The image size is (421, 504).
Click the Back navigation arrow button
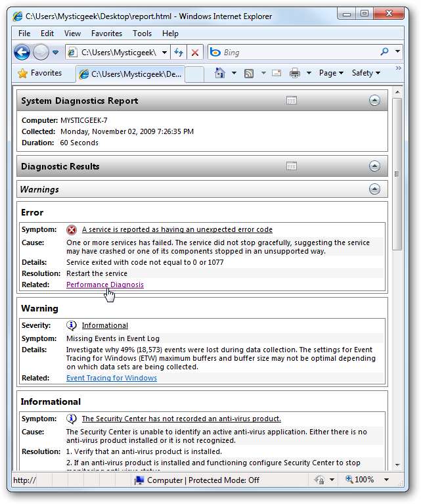click(x=22, y=53)
